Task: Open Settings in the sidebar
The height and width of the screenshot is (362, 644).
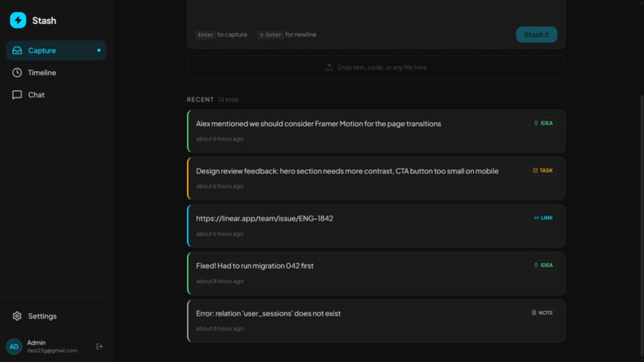Action: click(x=56, y=316)
